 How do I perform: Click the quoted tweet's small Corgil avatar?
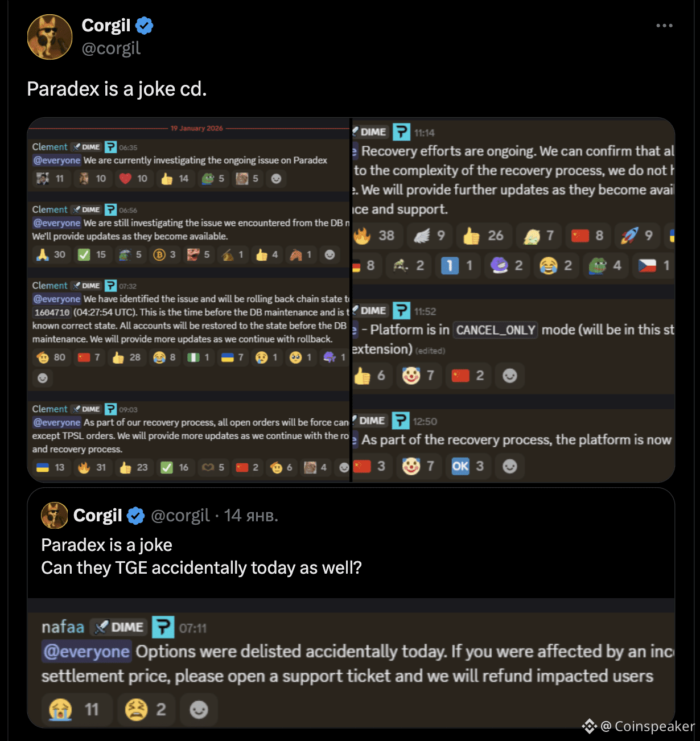(55, 516)
